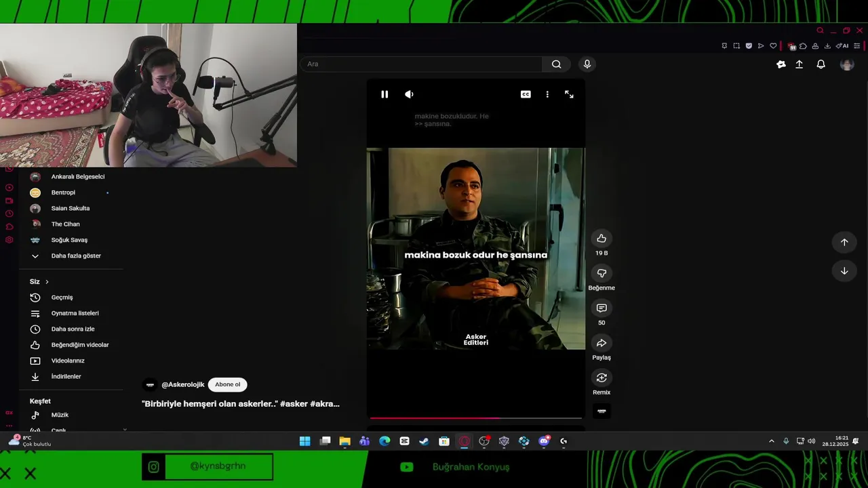Toggle closed captions on the Short

pos(526,94)
